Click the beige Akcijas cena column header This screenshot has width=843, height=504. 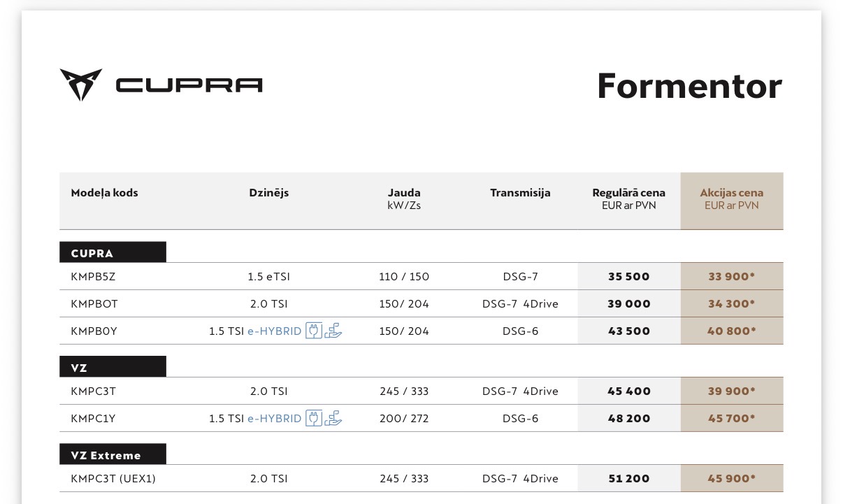click(731, 199)
